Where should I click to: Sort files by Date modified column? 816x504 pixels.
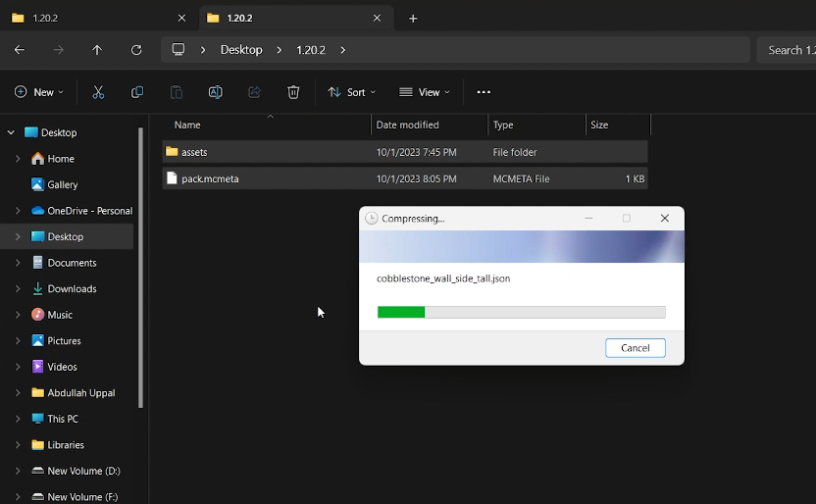(x=408, y=126)
